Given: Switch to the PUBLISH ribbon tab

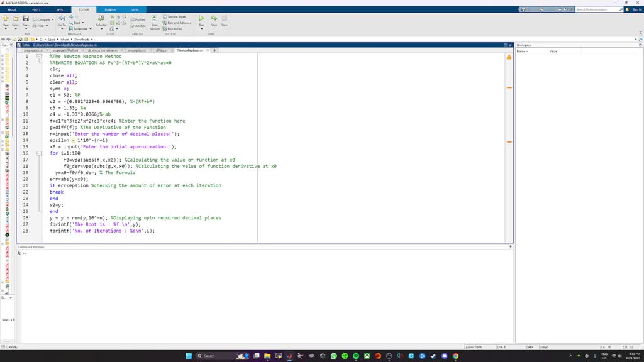Looking at the screenshot, I should click(110, 9).
